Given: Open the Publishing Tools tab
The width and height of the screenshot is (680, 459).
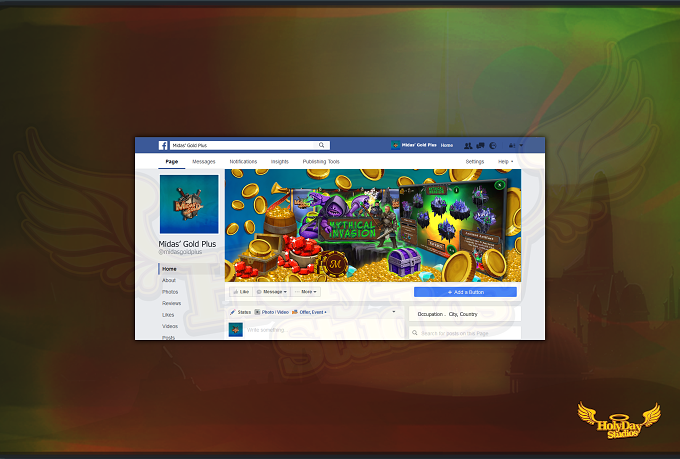Looking at the screenshot, I should [321, 161].
